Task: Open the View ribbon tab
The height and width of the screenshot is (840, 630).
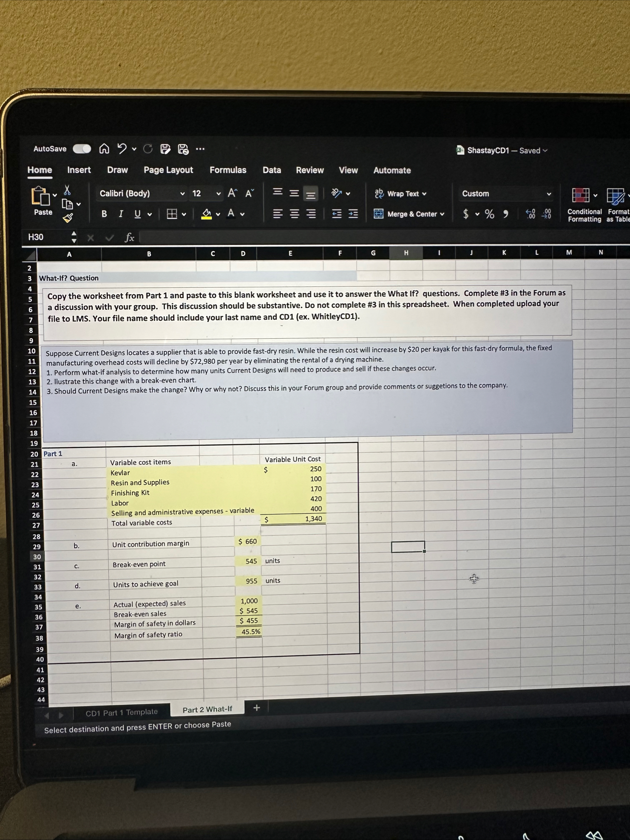Action: pyautogui.click(x=348, y=170)
